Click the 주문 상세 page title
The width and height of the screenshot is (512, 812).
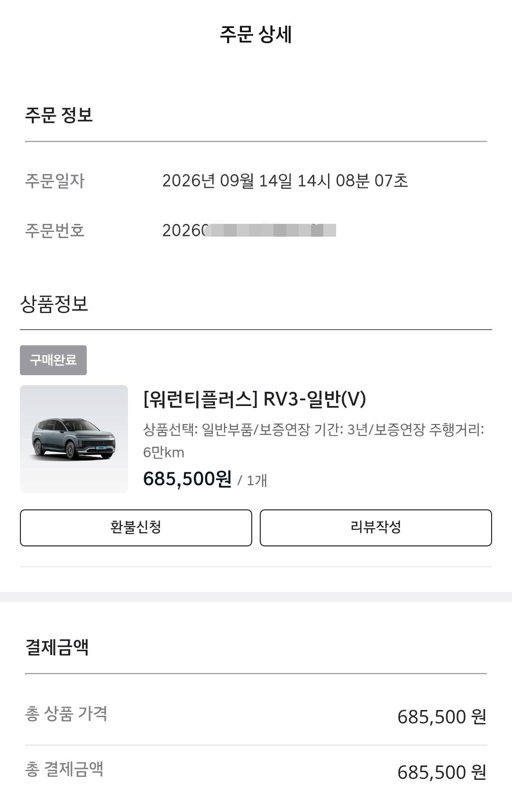coord(256,34)
